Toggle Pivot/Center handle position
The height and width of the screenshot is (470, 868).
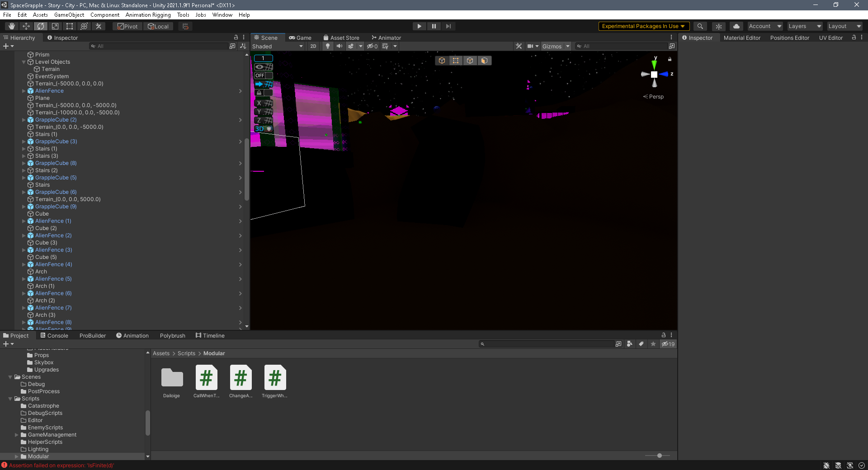(127, 26)
